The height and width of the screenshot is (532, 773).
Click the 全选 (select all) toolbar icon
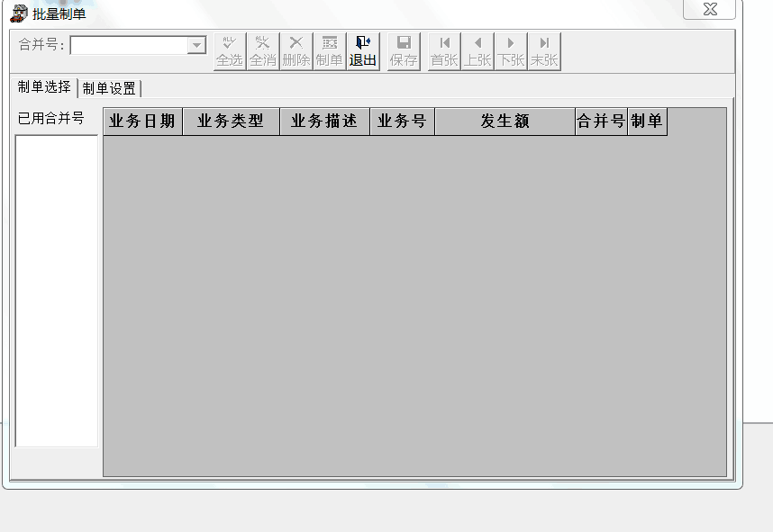[230, 51]
